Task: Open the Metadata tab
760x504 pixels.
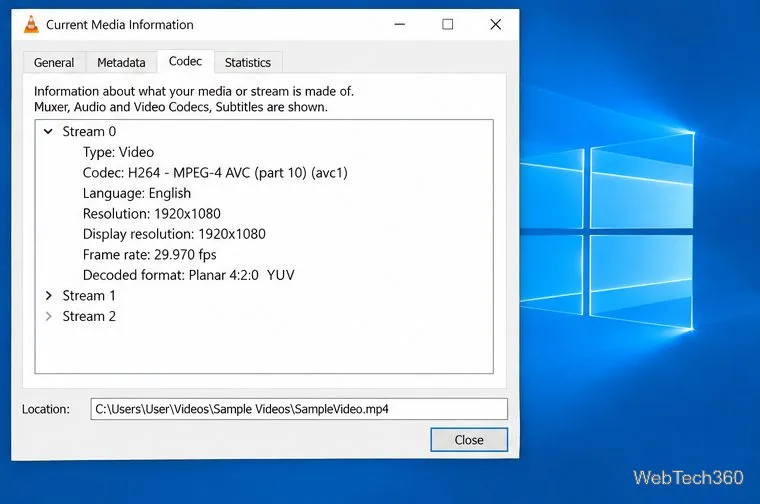Action: [121, 63]
